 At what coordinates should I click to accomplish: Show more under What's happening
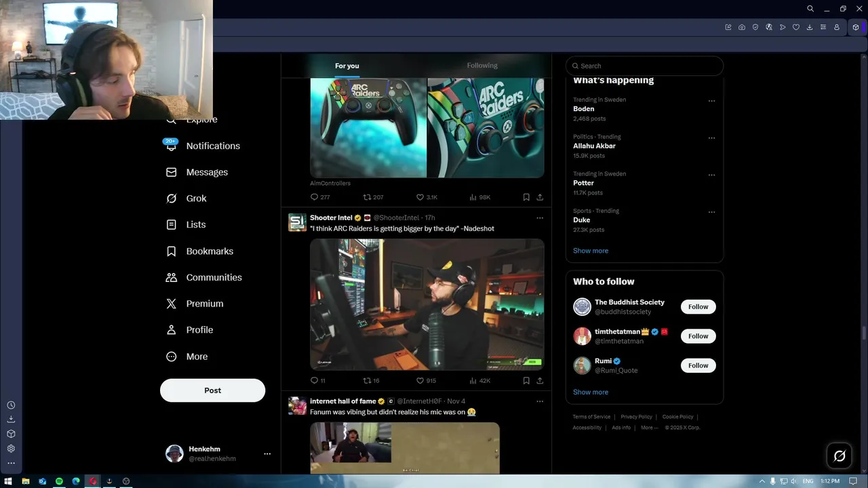591,251
